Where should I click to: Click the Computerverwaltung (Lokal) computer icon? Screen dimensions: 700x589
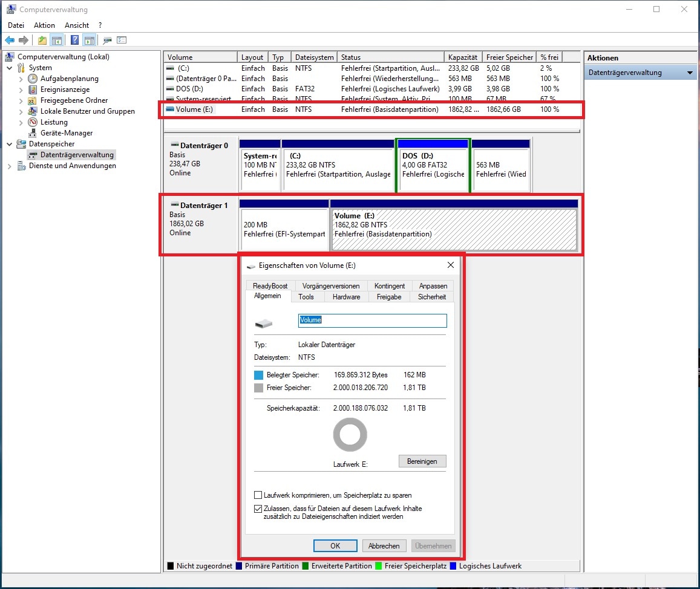(x=9, y=57)
